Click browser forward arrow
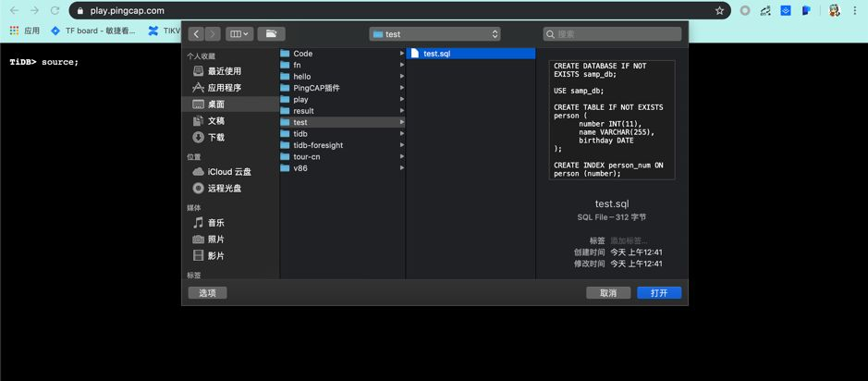Viewport: 868px width, 381px height. pyautogui.click(x=34, y=10)
